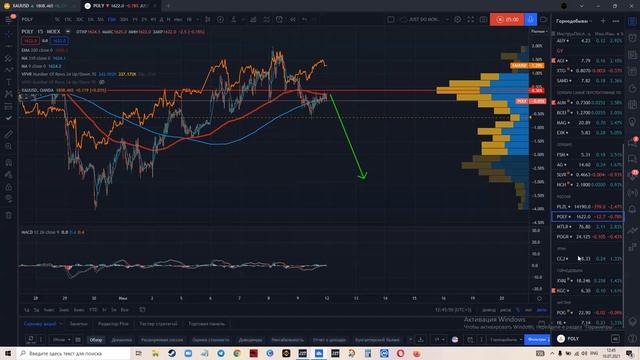Open the prediction and measurement tools
Viewport: 640px width, 360px height.
pos(9,106)
